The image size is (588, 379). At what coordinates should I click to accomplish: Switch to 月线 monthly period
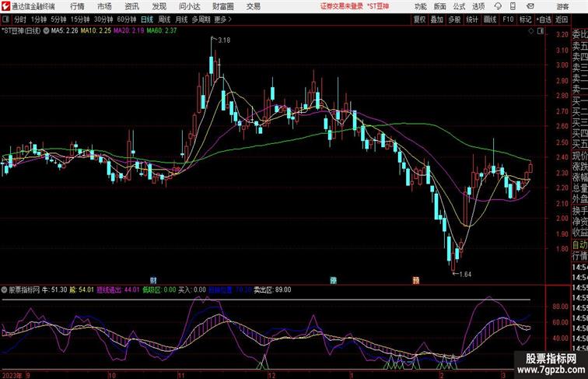coord(181,19)
